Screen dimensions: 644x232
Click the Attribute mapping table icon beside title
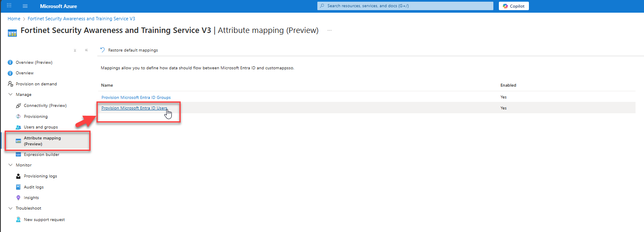point(13,33)
